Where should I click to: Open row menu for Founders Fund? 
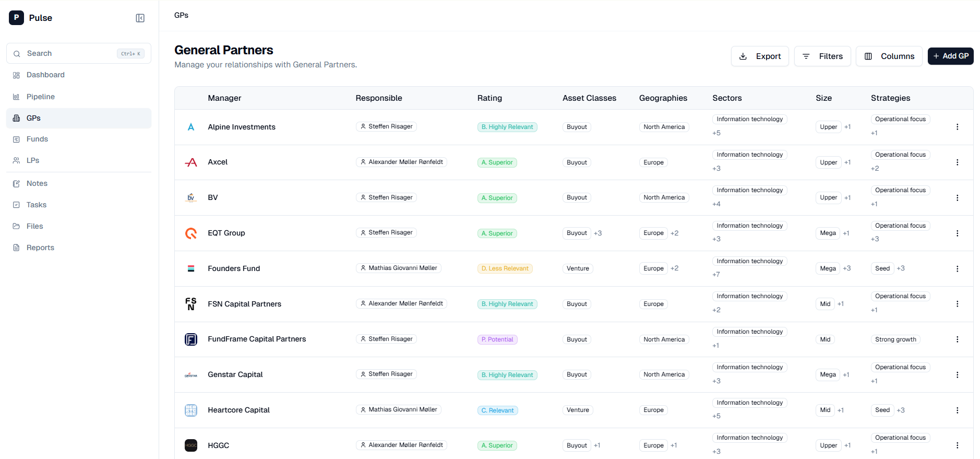coord(957,269)
